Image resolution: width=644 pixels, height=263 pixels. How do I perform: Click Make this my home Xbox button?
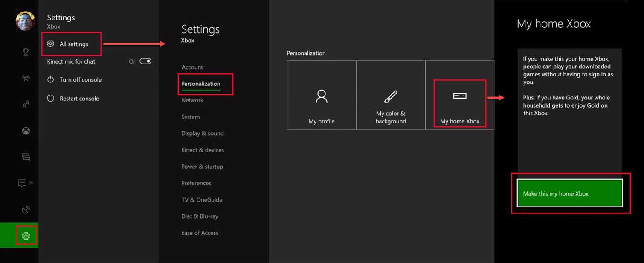pyautogui.click(x=570, y=193)
